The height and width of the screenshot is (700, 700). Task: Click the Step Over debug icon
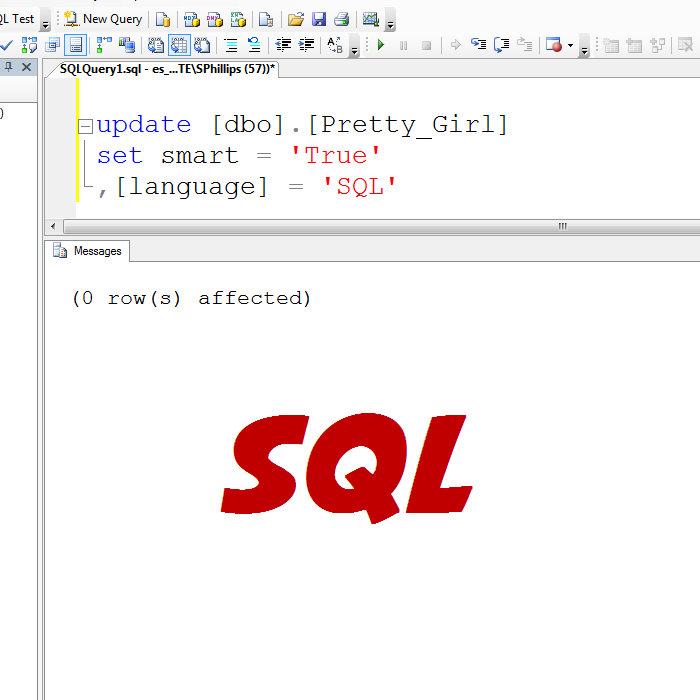click(x=501, y=45)
